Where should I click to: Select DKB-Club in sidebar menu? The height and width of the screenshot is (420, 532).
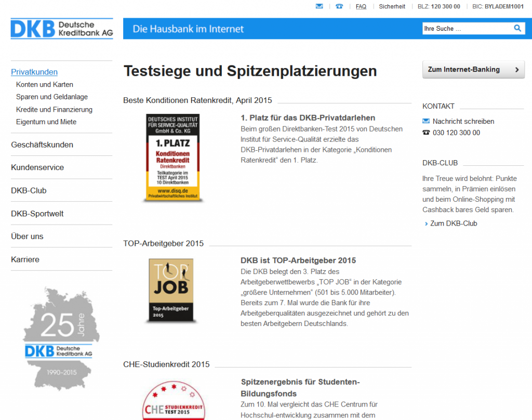tap(29, 190)
